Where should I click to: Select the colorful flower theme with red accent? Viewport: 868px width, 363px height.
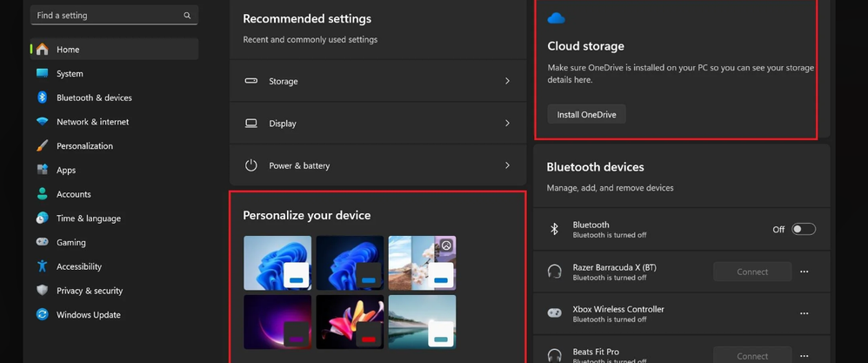coord(350,321)
